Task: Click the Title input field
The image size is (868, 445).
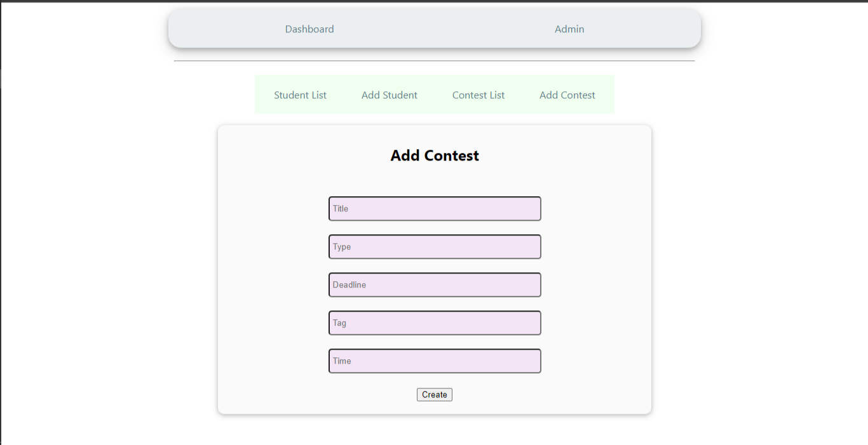Action: pos(434,208)
